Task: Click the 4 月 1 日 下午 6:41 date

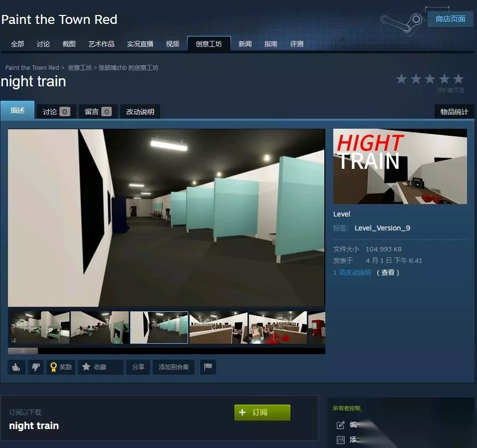Action: pyautogui.click(x=394, y=260)
